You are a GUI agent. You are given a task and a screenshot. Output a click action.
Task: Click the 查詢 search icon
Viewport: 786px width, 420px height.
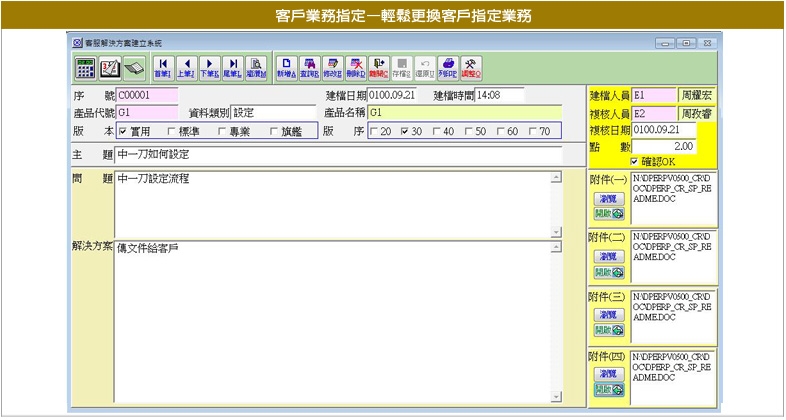click(310, 68)
